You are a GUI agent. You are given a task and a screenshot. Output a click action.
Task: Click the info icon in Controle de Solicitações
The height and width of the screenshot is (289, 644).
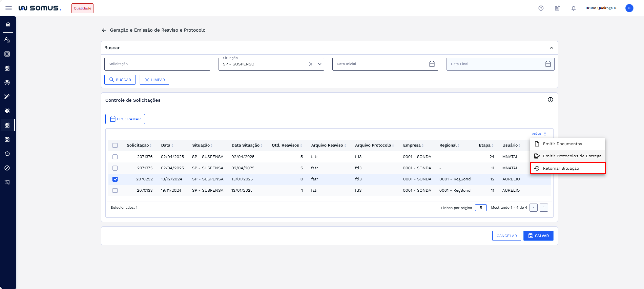[550, 100]
